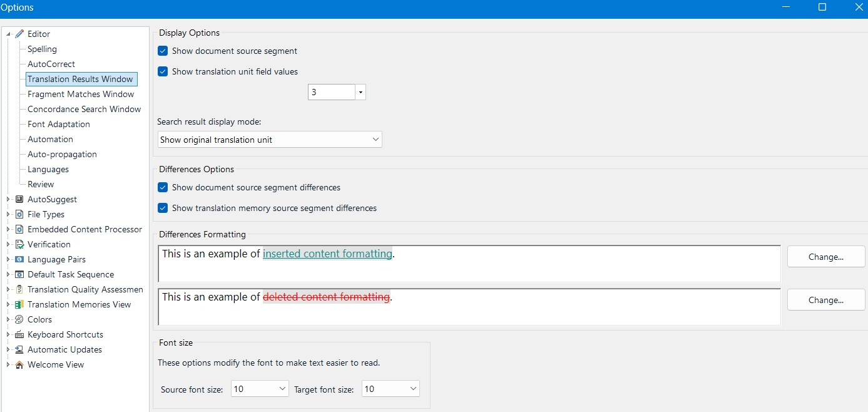The height and width of the screenshot is (412, 868).
Task: Toggle Show translation memory source segment differences
Action: tap(163, 208)
